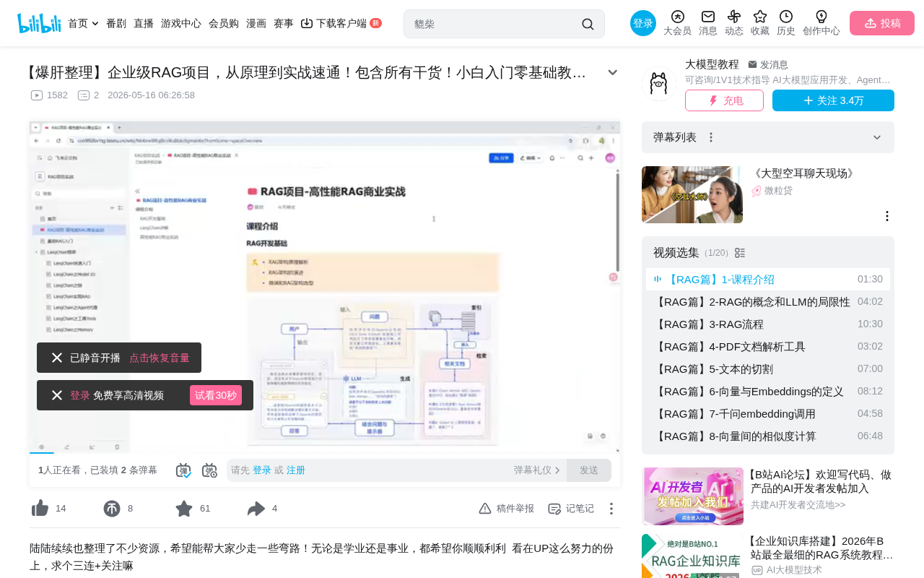Click 点击恢复音量 to unmute
The image size is (924, 578).
160,358
